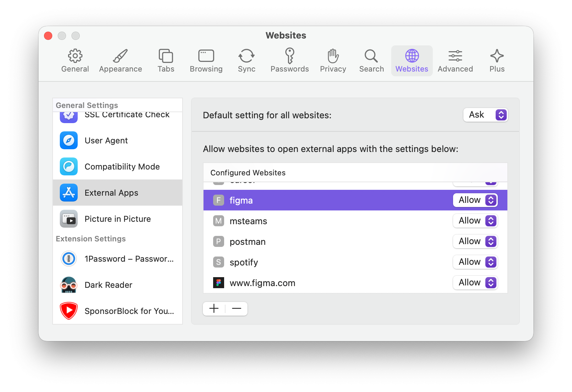Switch to the Tabs settings pane
The width and height of the screenshot is (572, 392).
coord(166,61)
